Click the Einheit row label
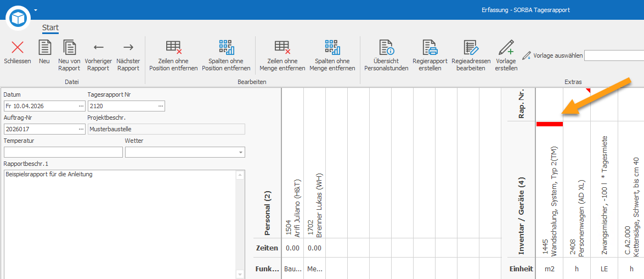 pyautogui.click(x=522, y=269)
